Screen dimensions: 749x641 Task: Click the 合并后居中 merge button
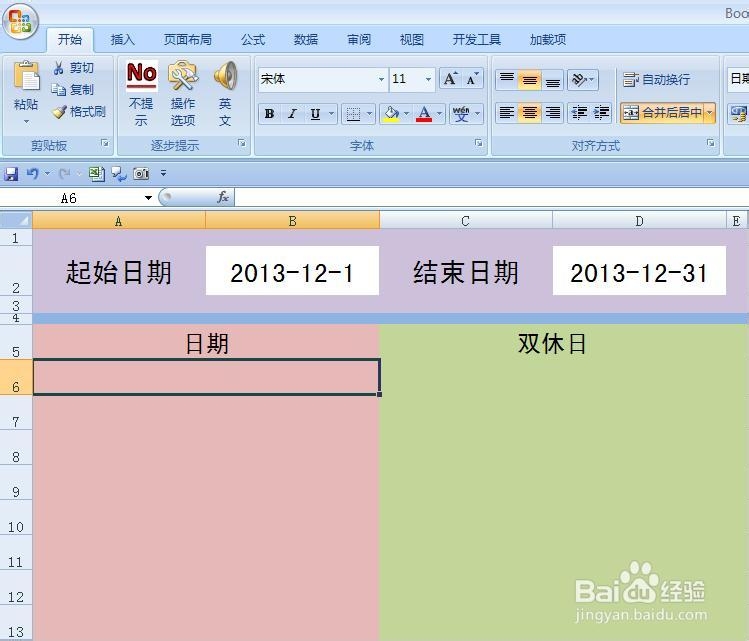pyautogui.click(x=662, y=113)
